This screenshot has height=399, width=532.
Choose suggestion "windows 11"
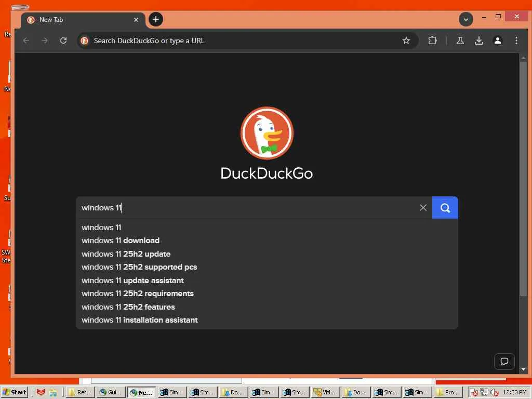pos(267,228)
